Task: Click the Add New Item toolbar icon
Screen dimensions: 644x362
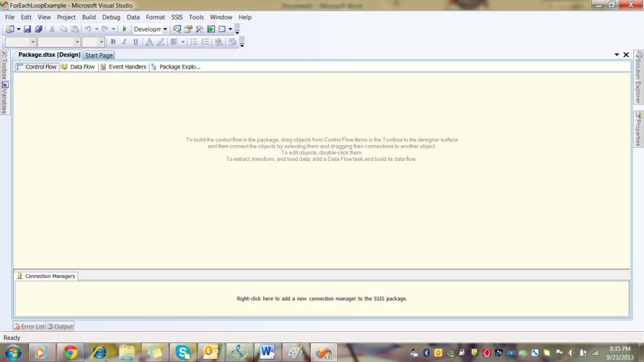Action: [9, 29]
